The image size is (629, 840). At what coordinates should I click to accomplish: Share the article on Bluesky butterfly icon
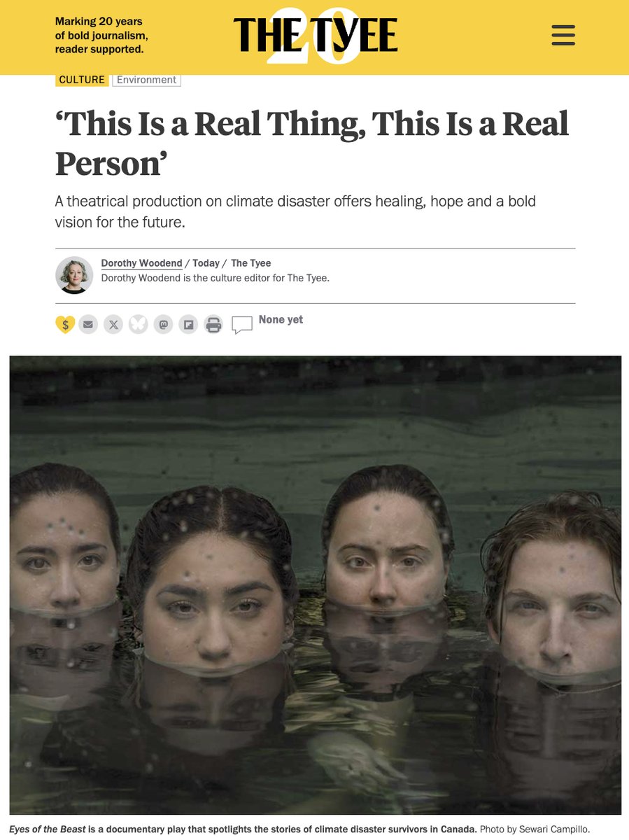click(x=139, y=324)
